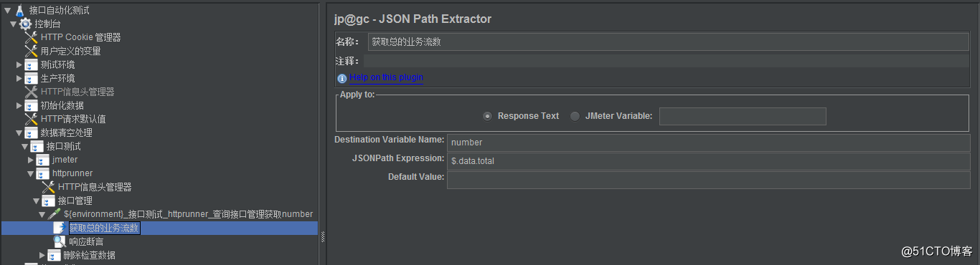
Task: Expand the 生产环境 tree node
Action: (19, 78)
